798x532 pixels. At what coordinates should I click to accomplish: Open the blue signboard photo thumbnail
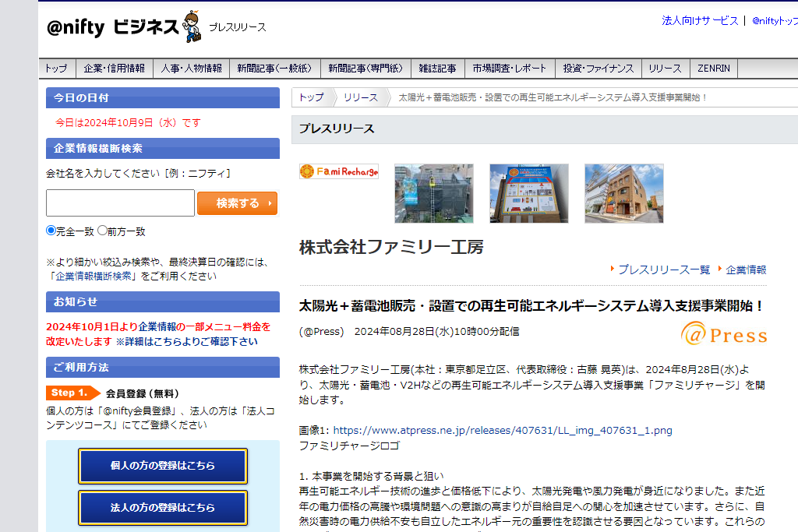click(x=529, y=193)
